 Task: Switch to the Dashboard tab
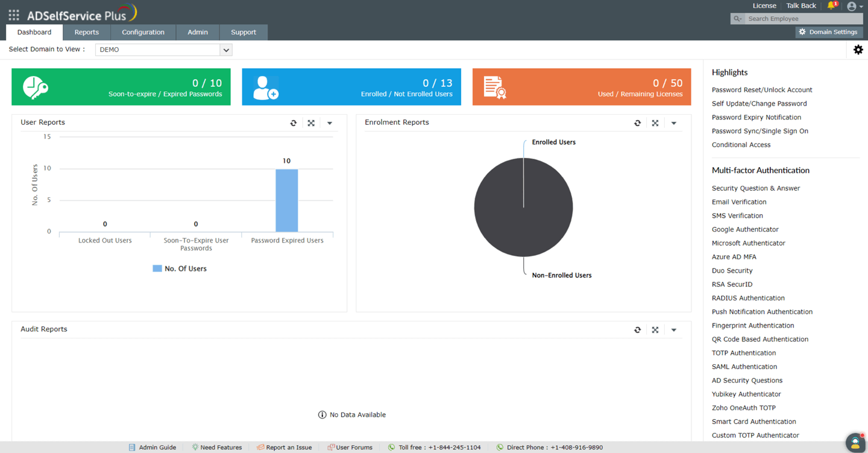pyautogui.click(x=34, y=33)
